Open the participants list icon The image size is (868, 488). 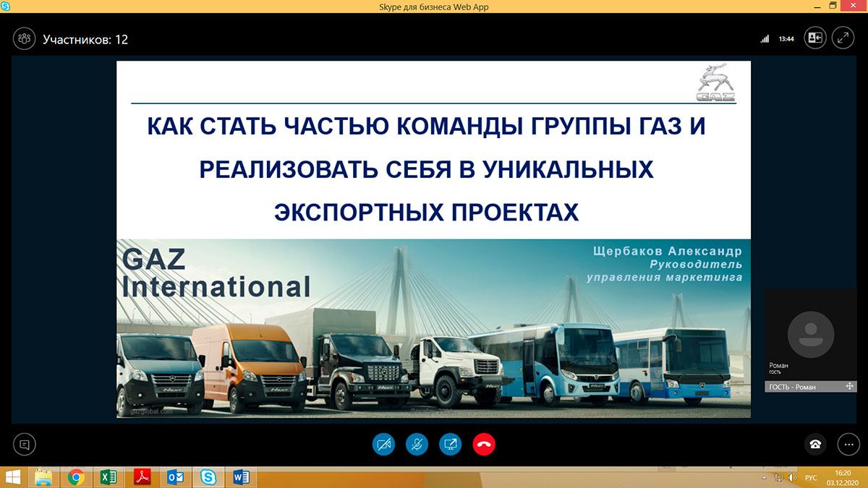pyautogui.click(x=25, y=39)
